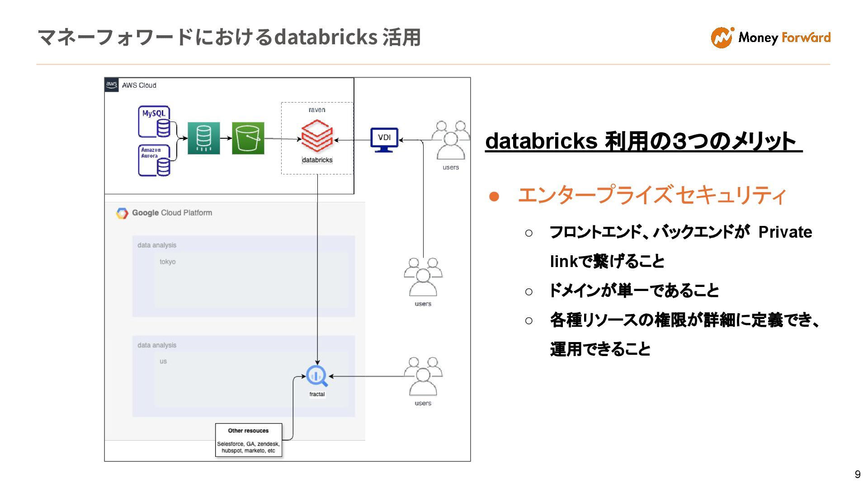The height and width of the screenshot is (488, 868).
Task: Click the Google Cloud Platform logo
Action: click(x=122, y=213)
